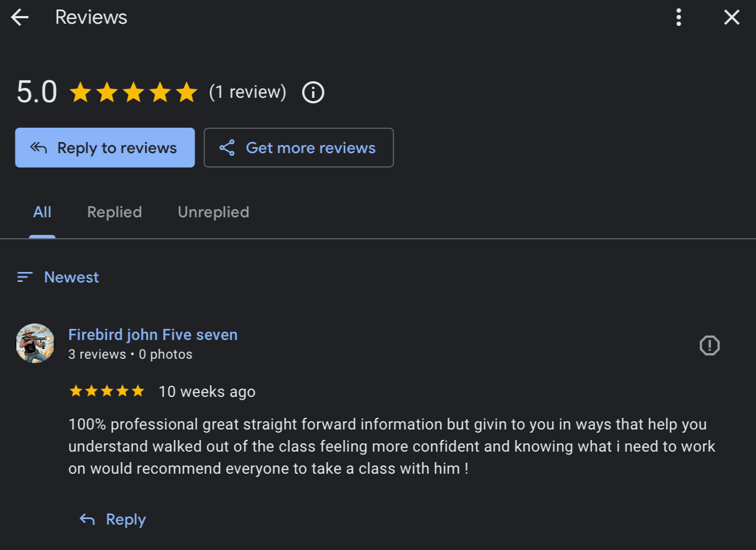This screenshot has width=756, height=550.
Task: Click the Reply link under the review
Action: pos(126,520)
